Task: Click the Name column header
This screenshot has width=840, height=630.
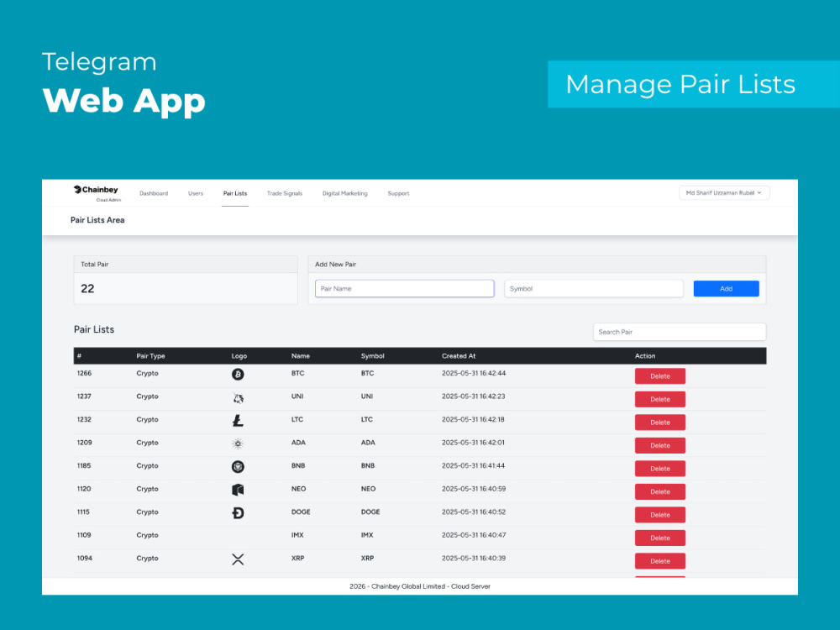Action: (x=301, y=355)
